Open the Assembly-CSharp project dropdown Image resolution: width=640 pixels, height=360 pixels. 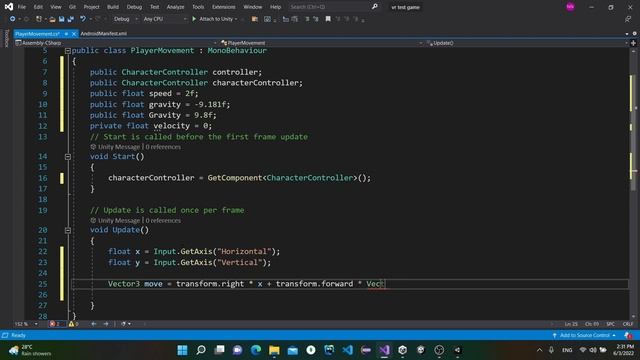(x=116, y=43)
